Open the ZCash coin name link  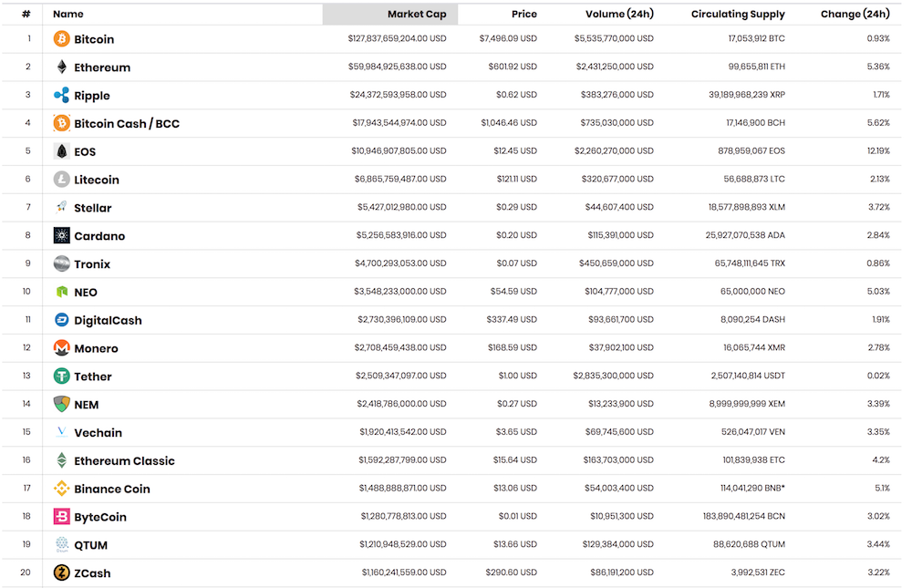click(92, 573)
